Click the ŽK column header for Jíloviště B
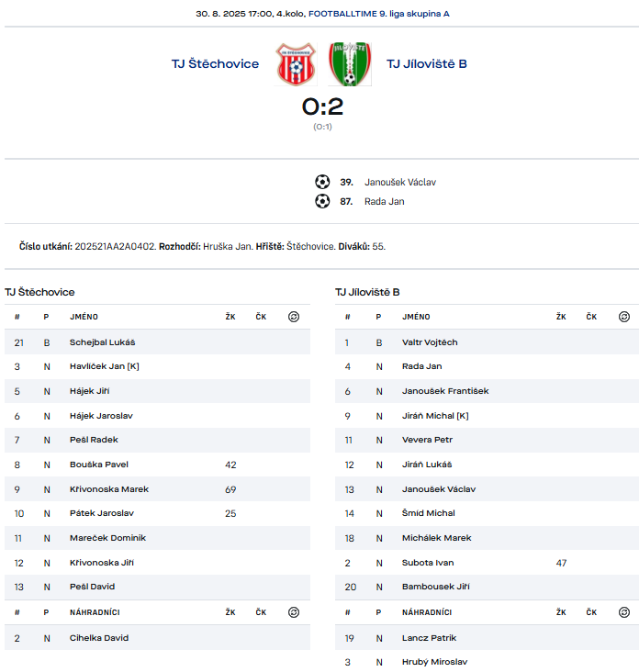The width and height of the screenshot is (639, 672). click(x=560, y=317)
